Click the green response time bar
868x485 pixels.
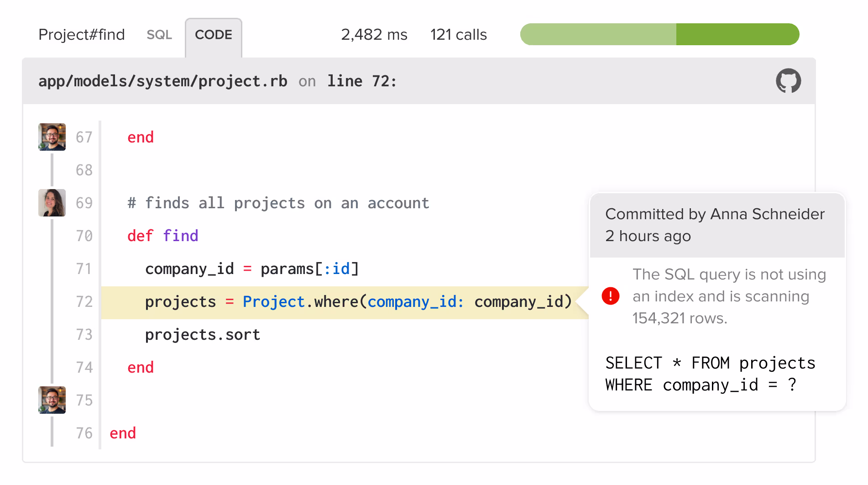pyautogui.click(x=659, y=34)
